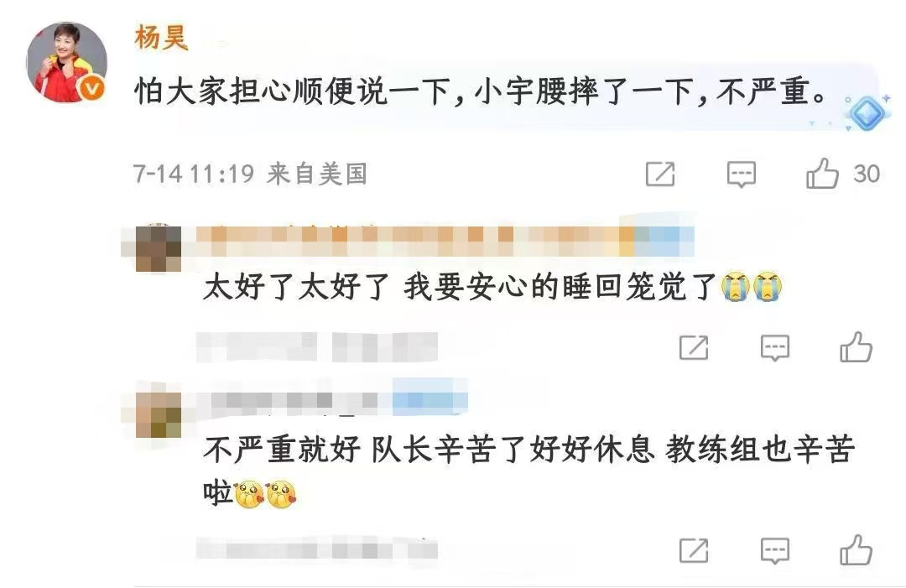
Task: Share the 太好了太好了 reply
Action: (x=694, y=347)
